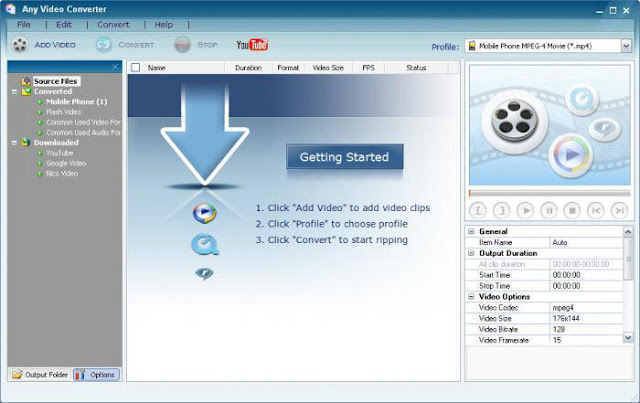The height and width of the screenshot is (403, 640).
Task: Select Mobile Phone (1) tree item
Action: tap(77, 102)
